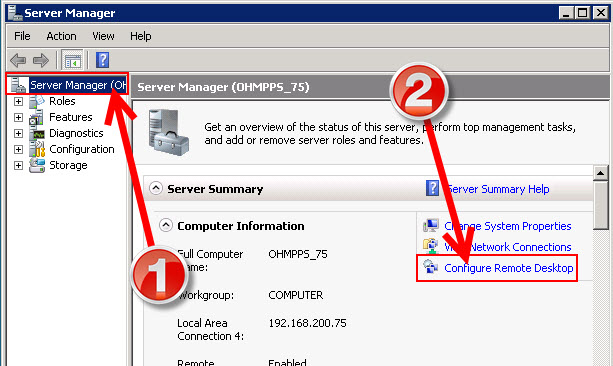Select Server Manager root in the tree
The height and width of the screenshot is (366, 613).
pyautogui.click(x=78, y=85)
